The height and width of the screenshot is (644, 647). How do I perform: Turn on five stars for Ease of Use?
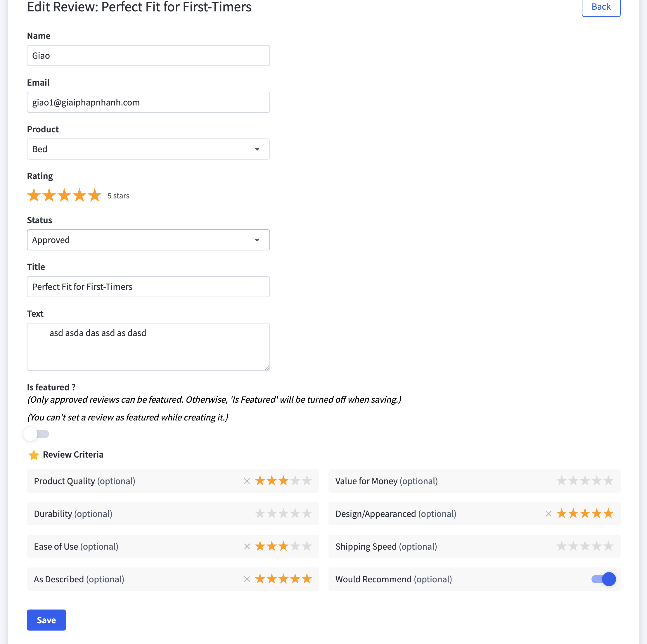pos(307,546)
